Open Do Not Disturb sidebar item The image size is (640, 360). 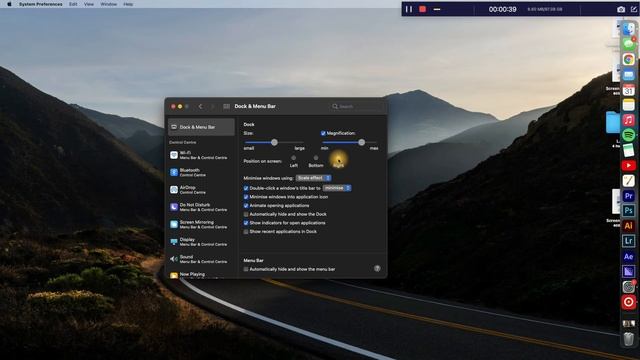coord(201,207)
